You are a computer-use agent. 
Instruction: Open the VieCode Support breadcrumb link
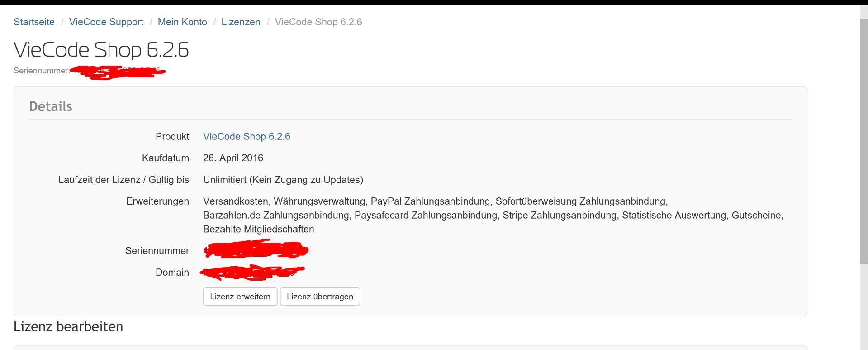click(106, 22)
